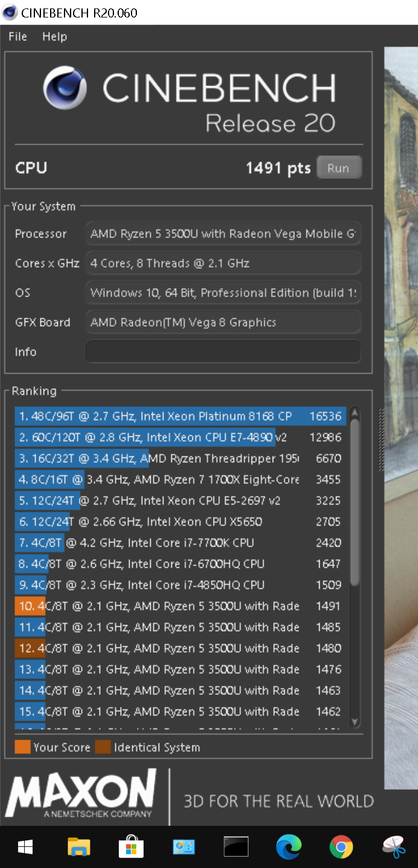This screenshot has width=418, height=868.
Task: Select Ryzen 5 3500U row scoring 1485
Action: [180, 627]
